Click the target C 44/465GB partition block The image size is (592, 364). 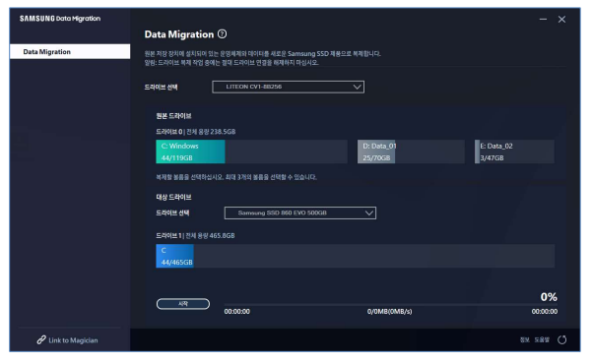click(174, 256)
